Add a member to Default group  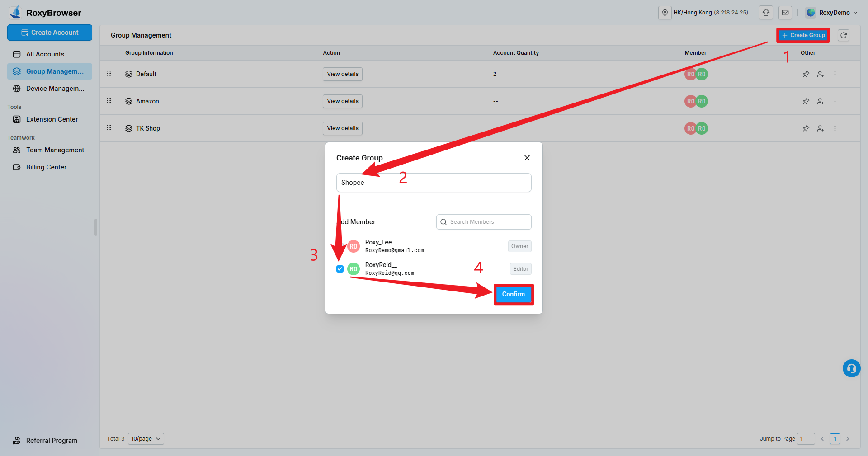tap(821, 74)
